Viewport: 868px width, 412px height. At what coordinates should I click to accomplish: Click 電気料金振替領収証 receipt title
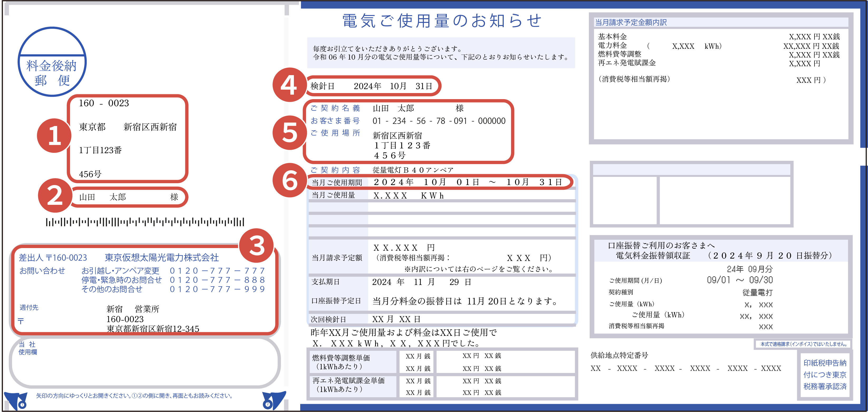pos(653,256)
